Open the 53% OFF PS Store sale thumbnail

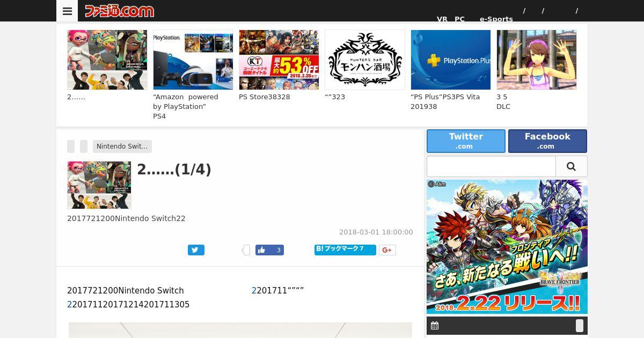point(279,60)
